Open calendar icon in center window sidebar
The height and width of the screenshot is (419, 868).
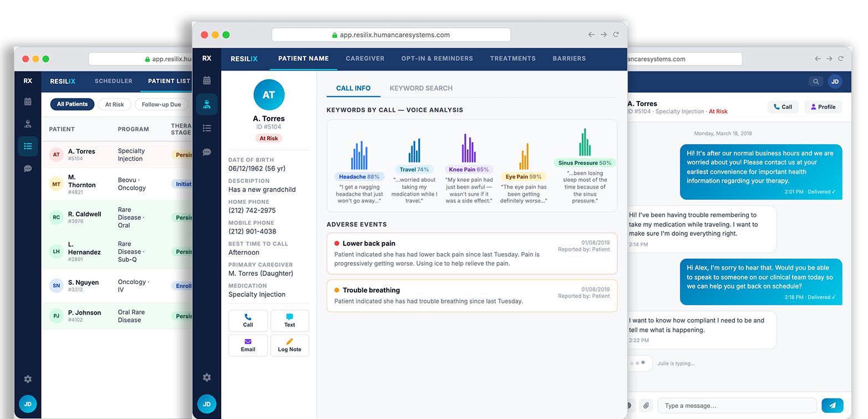coord(207,80)
